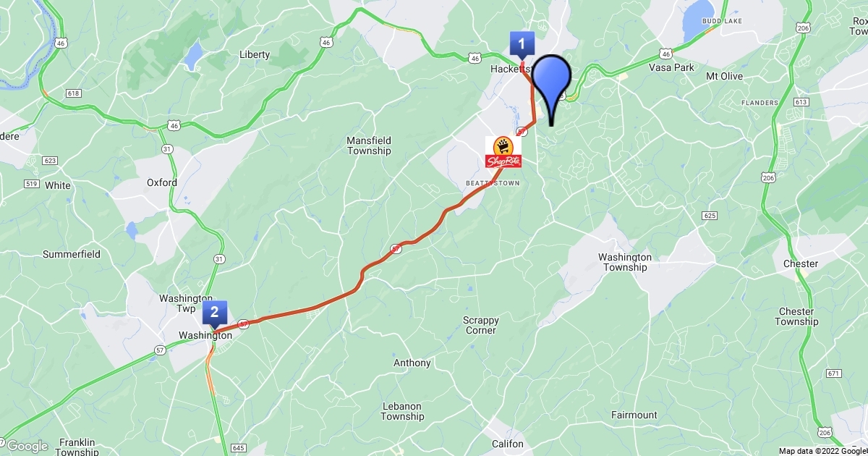Click the Route 31 shield near Oxford
Image resolution: width=868 pixels, height=456 pixels.
click(x=168, y=148)
